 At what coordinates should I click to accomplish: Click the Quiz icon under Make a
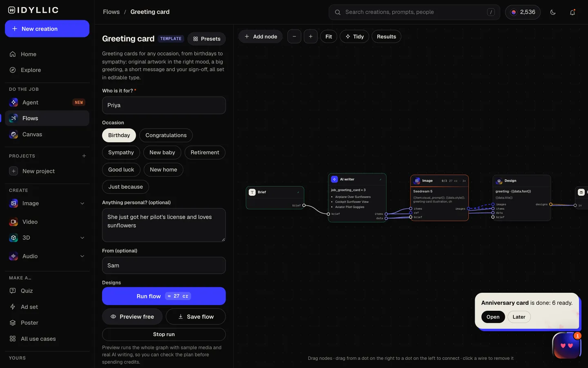(13, 291)
